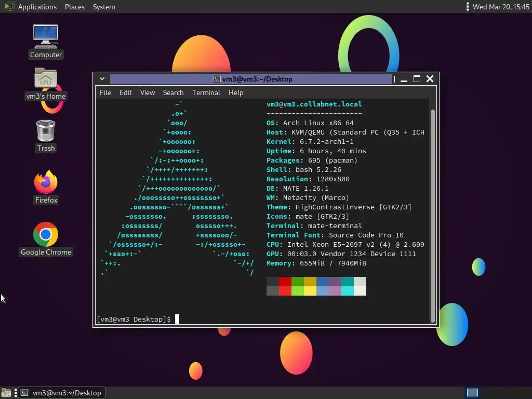The width and height of the screenshot is (532, 399).
Task: Click the dark green color block
Action: pos(298,282)
